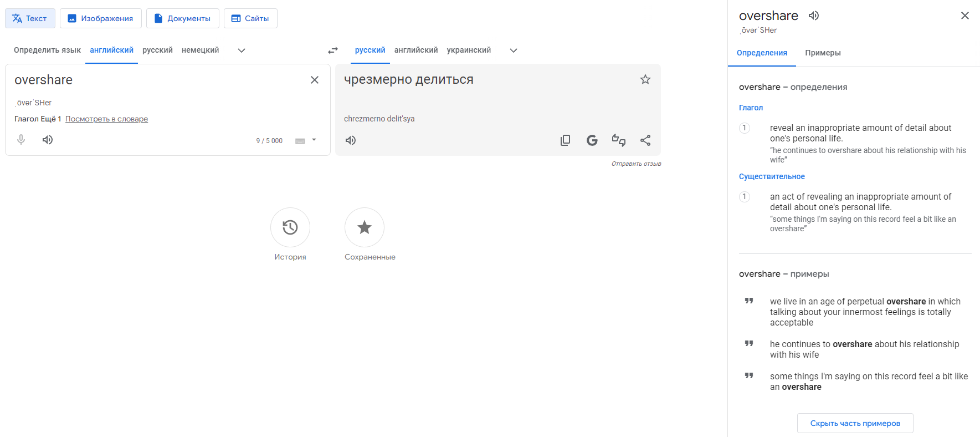Select the Документы translation mode
Viewport: 980px width, 437px height.
coord(182,18)
